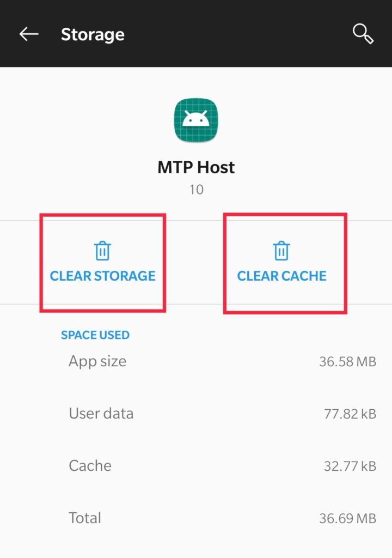Tap the 36.69 MB total value

coord(347,519)
